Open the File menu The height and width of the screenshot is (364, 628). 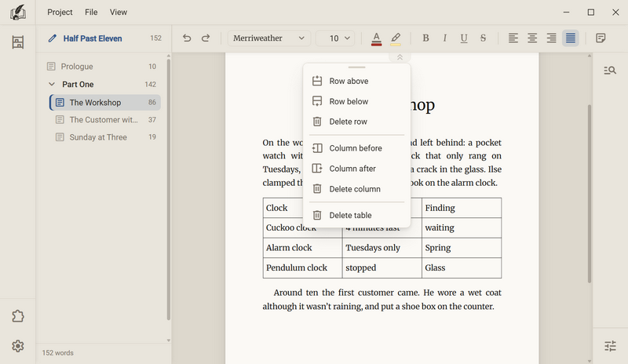pos(91,12)
